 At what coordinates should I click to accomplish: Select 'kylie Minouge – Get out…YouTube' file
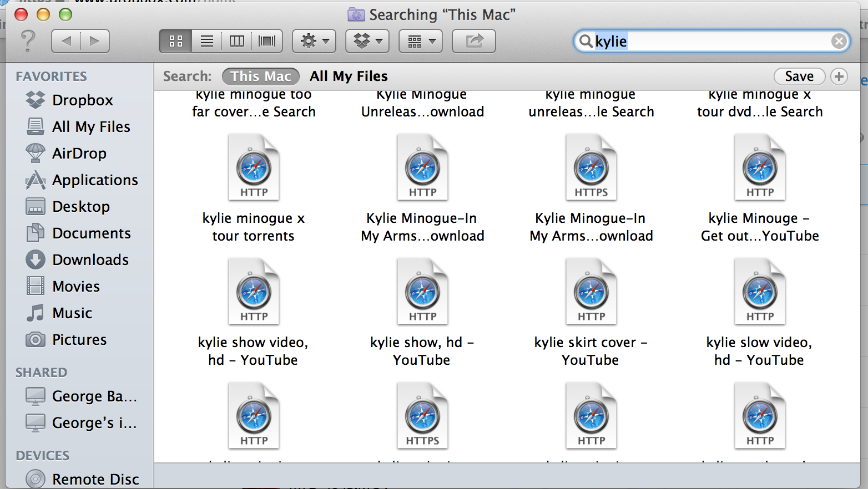(760, 189)
